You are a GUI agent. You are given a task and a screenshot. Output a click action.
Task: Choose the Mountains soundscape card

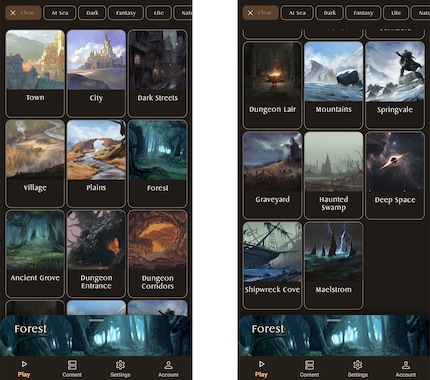click(333, 85)
